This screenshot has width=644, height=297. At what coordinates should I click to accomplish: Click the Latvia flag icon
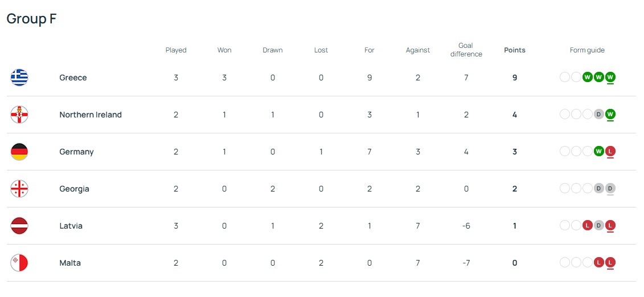point(19,226)
